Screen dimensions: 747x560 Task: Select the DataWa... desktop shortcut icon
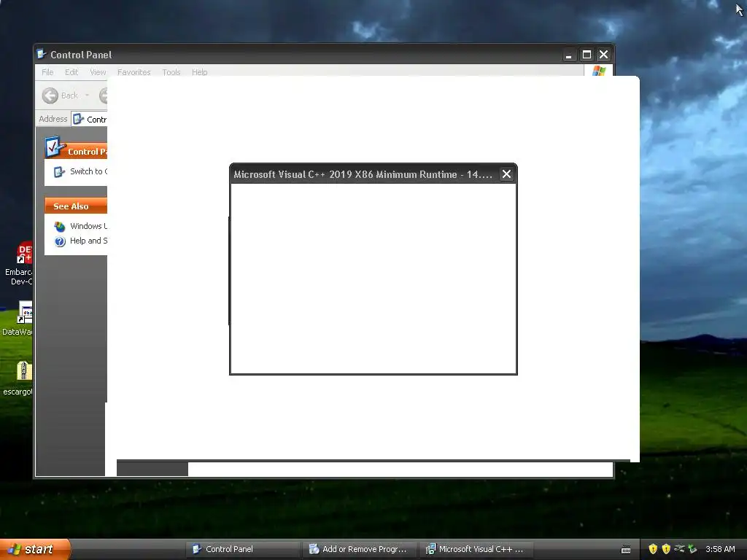pos(25,312)
